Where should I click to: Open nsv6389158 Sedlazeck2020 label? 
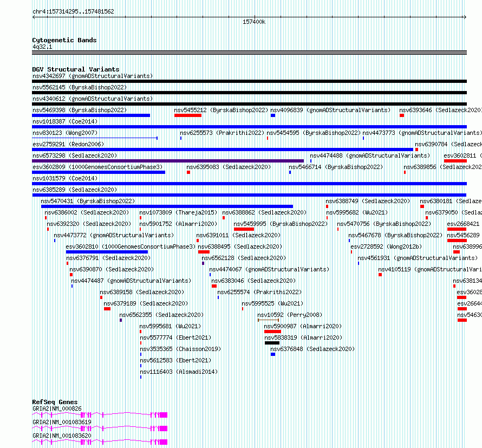tap(142, 292)
